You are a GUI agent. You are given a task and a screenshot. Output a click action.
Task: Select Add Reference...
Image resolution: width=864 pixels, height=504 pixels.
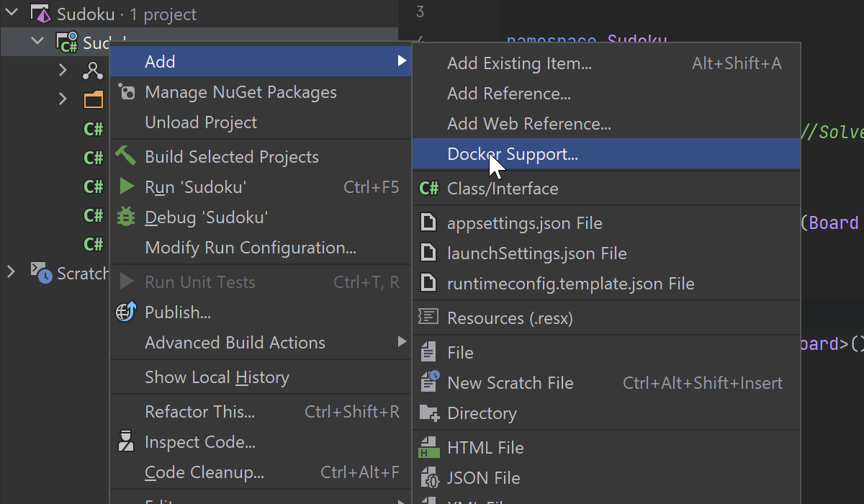point(606,94)
